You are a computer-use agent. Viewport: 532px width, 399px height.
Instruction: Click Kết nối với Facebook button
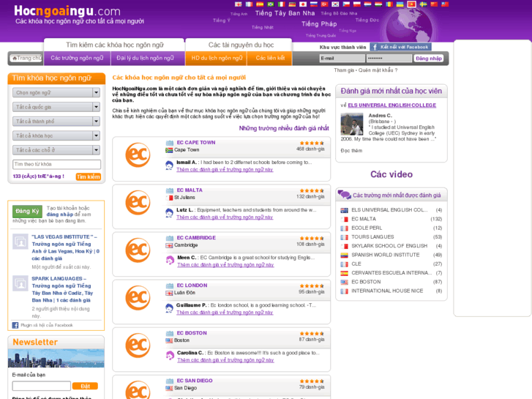(401, 47)
